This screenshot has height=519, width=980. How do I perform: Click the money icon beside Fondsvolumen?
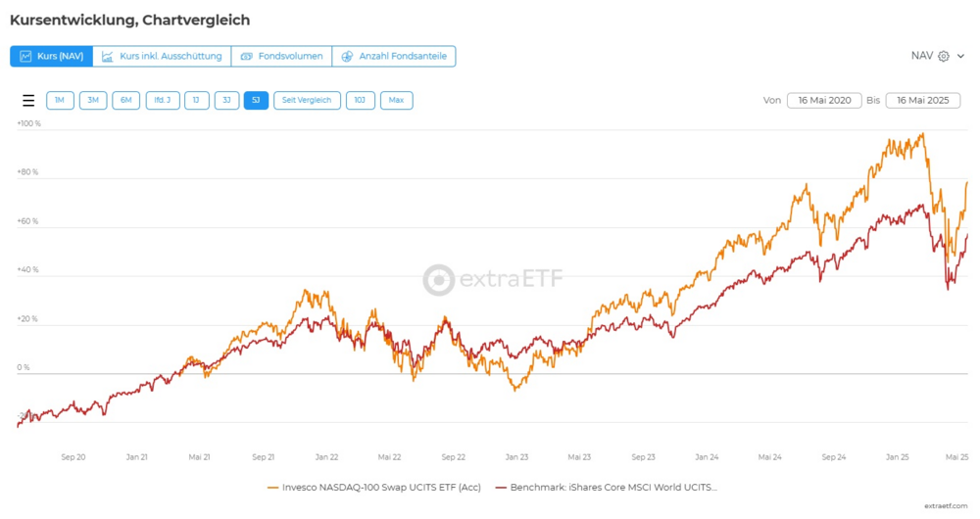pyautogui.click(x=246, y=57)
